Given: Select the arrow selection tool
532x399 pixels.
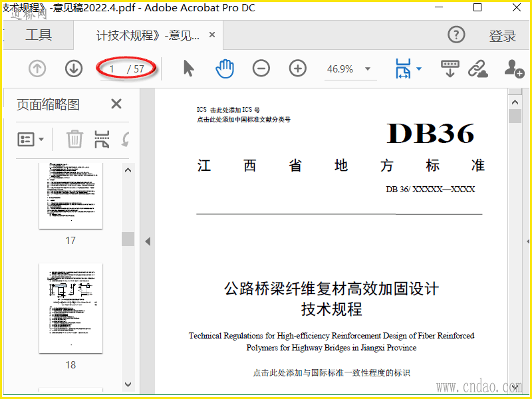Looking at the screenshot, I should click(188, 68).
